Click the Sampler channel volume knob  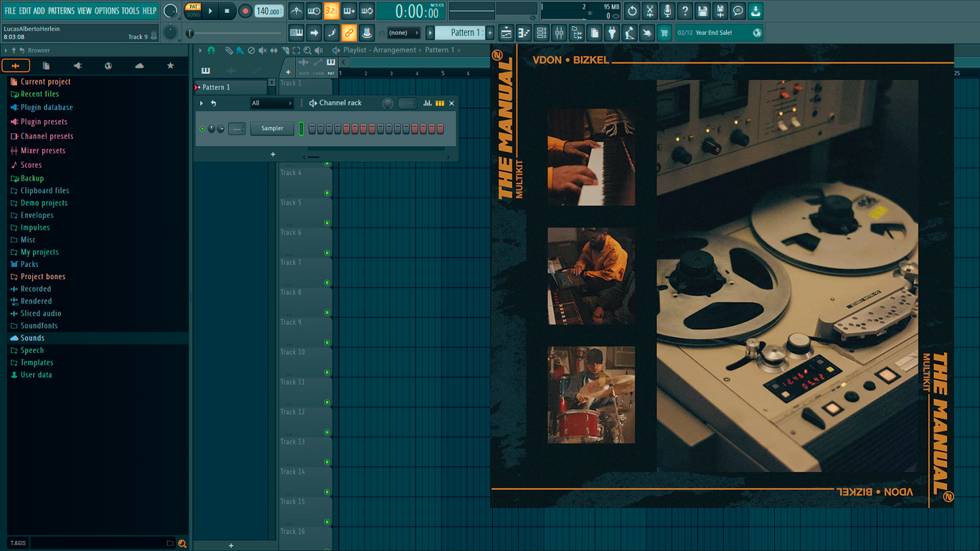[x=220, y=129]
